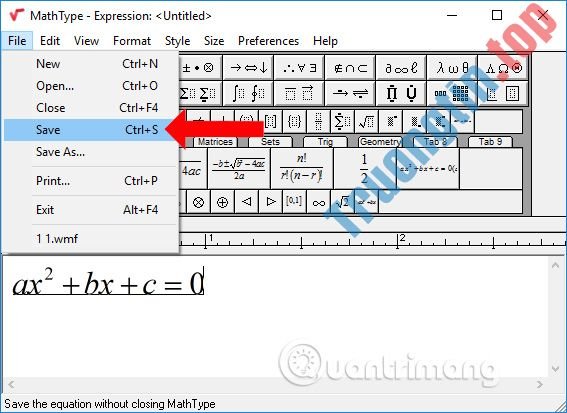Open the integral templates palette
Image resolution: width=567 pixels, height=413 pixels.
(x=248, y=93)
